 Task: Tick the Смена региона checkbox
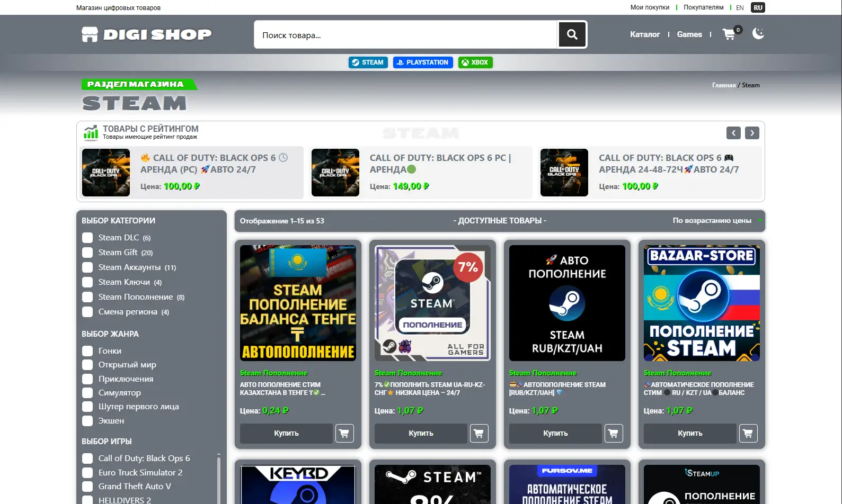coord(87,312)
